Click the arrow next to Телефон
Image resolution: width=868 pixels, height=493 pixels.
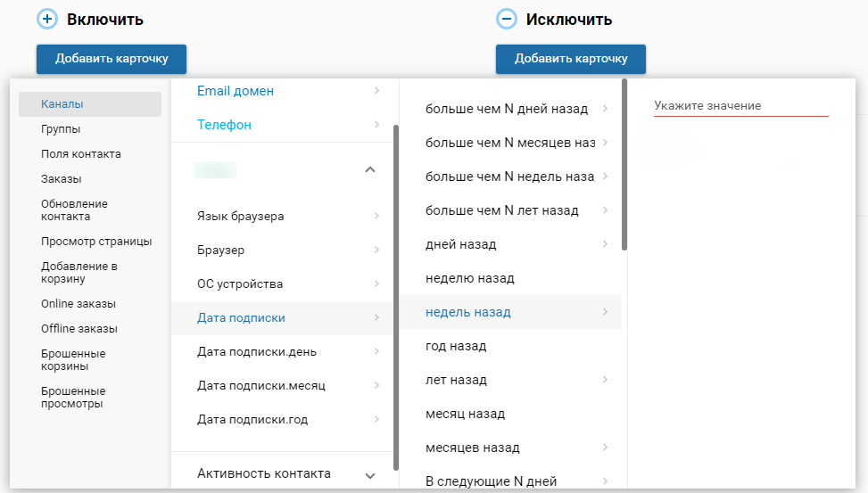[x=377, y=125]
